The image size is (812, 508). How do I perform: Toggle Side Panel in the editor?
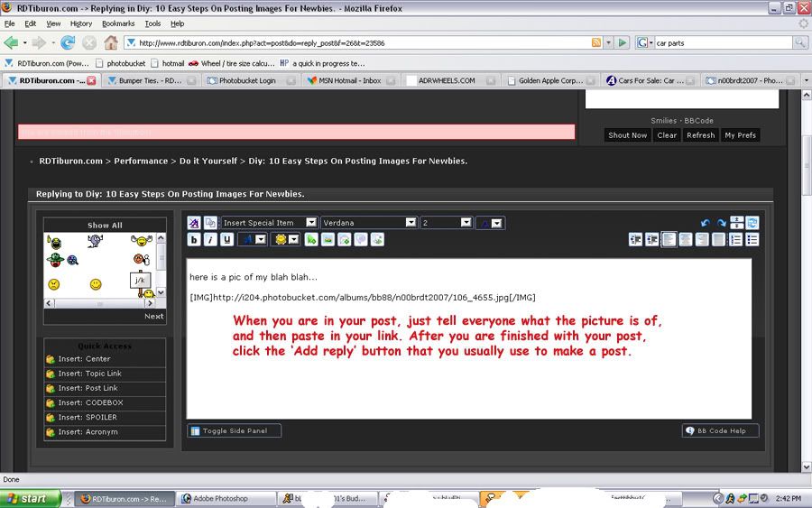click(x=234, y=430)
